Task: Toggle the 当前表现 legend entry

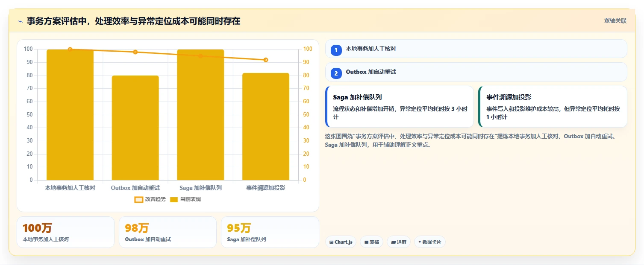Action: (x=185, y=199)
